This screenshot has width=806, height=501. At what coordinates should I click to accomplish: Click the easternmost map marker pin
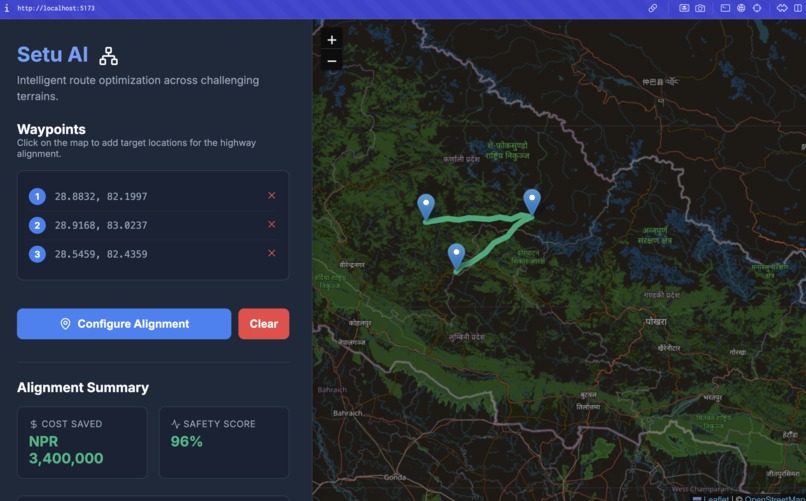(532, 202)
